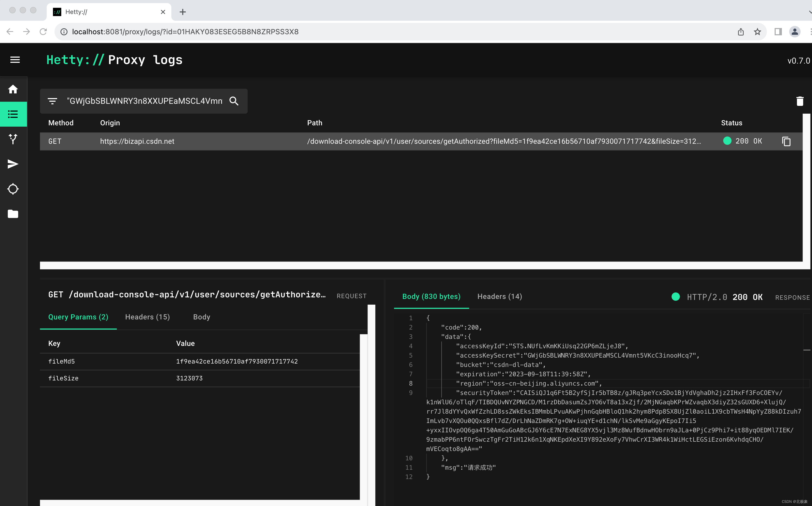The width and height of the screenshot is (812, 506).
Task: Open a new browser tab
Action: [x=183, y=12]
